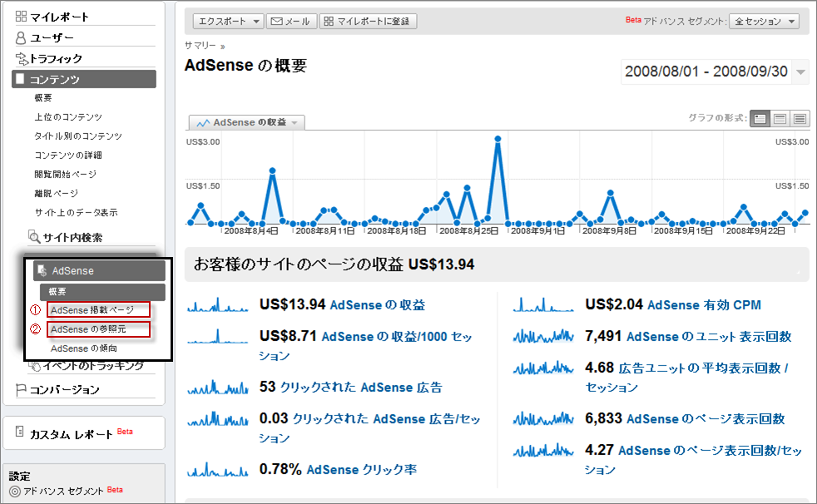Click the メール button
817x504 pixels.
click(291, 22)
